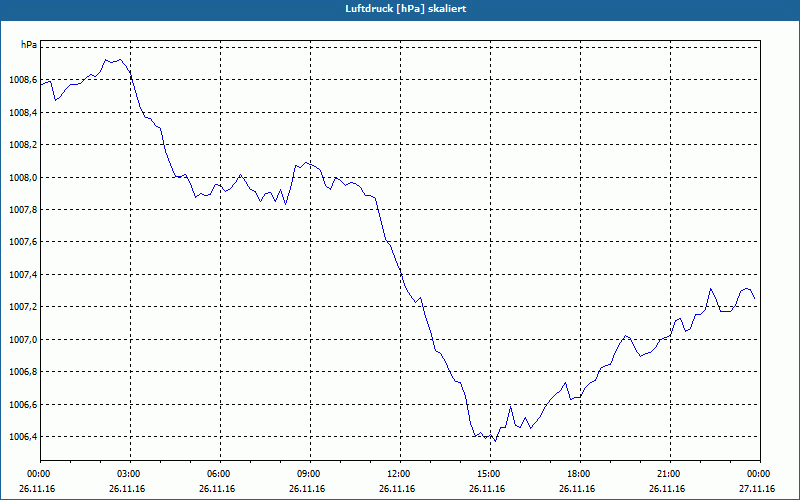Image resolution: width=800 pixels, height=500 pixels.
Task: Click the 18:00 x-axis label
Action: click(x=578, y=474)
